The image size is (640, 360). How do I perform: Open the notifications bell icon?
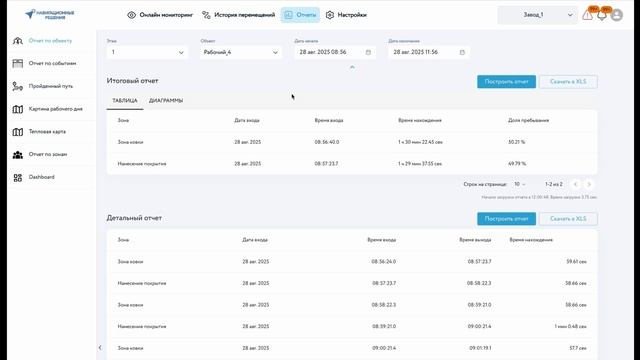[602, 16]
